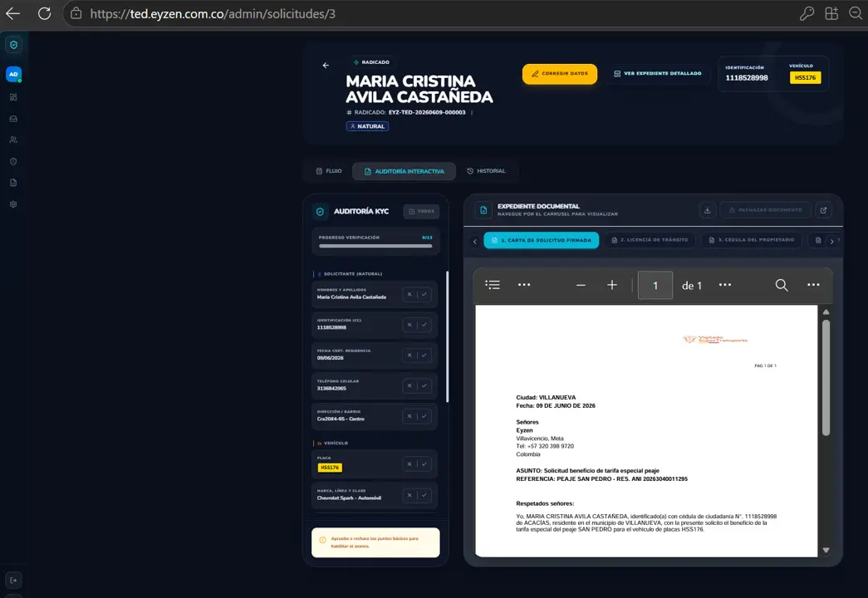This screenshot has height=598, width=868.
Task: Click HSS176 vehicle plate badge in header
Action: 806,77
